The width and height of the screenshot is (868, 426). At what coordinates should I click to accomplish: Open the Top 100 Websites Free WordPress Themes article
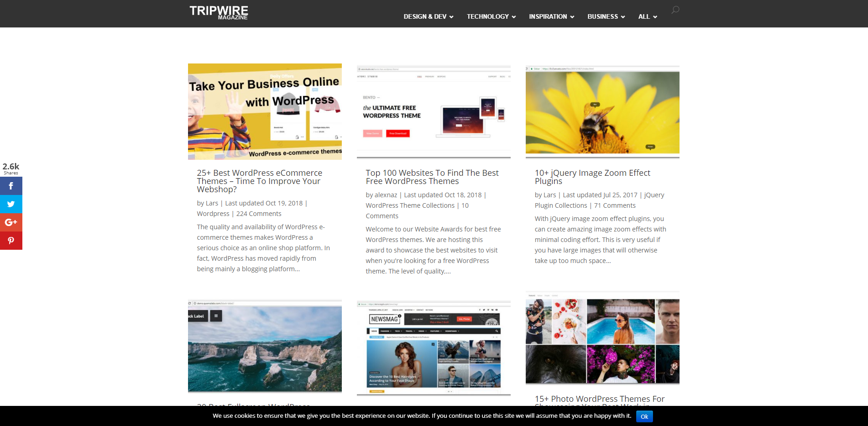pos(432,177)
